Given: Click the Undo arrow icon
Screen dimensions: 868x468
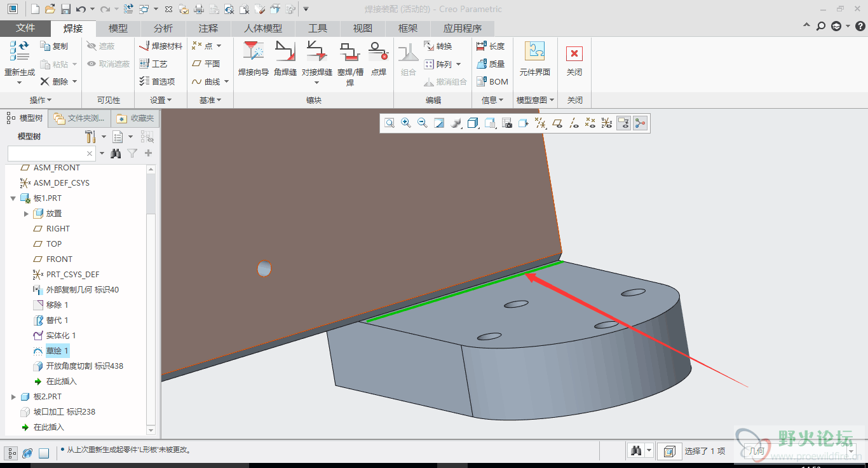Looking at the screenshot, I should 81,9.
